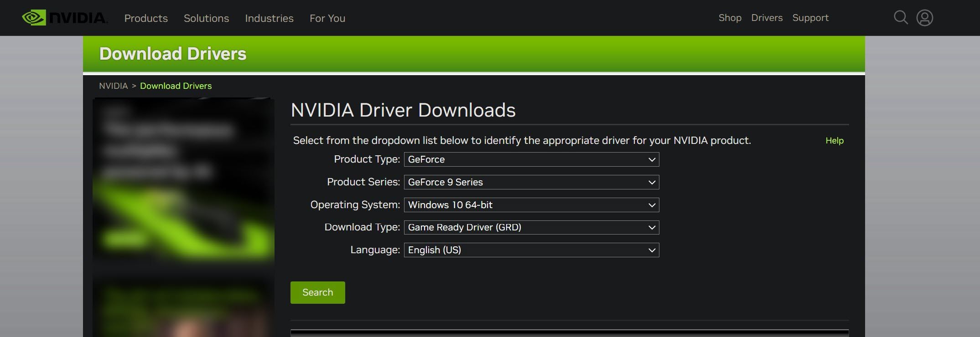Image resolution: width=980 pixels, height=337 pixels.
Task: Open the Solutions menu
Action: (206, 18)
